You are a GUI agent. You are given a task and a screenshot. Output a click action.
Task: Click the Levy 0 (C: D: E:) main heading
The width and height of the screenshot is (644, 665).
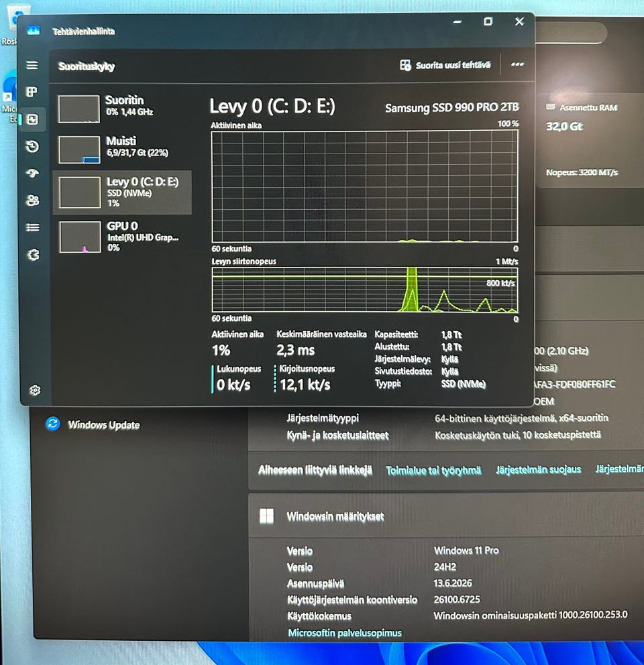[272, 106]
